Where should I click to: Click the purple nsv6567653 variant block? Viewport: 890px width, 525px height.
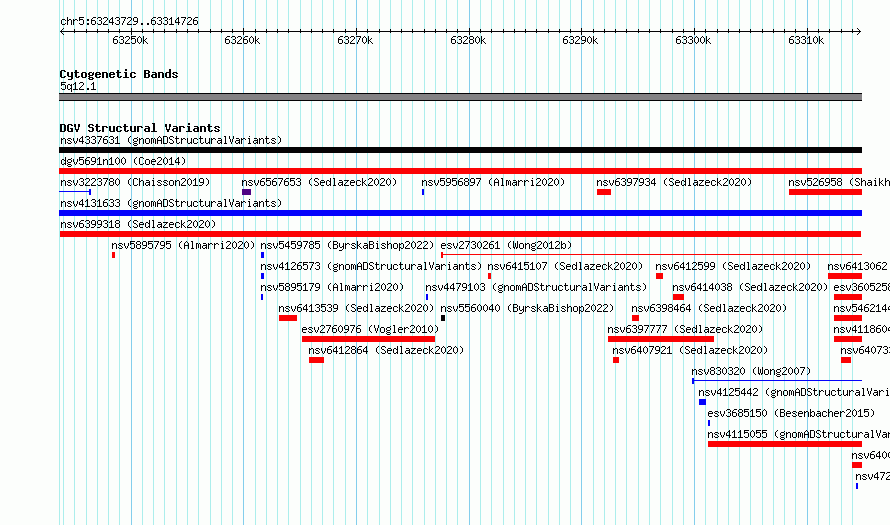pos(246,192)
